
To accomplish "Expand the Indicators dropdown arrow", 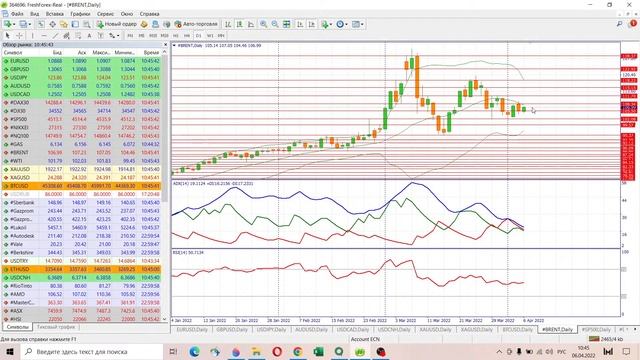I will (331, 24).
